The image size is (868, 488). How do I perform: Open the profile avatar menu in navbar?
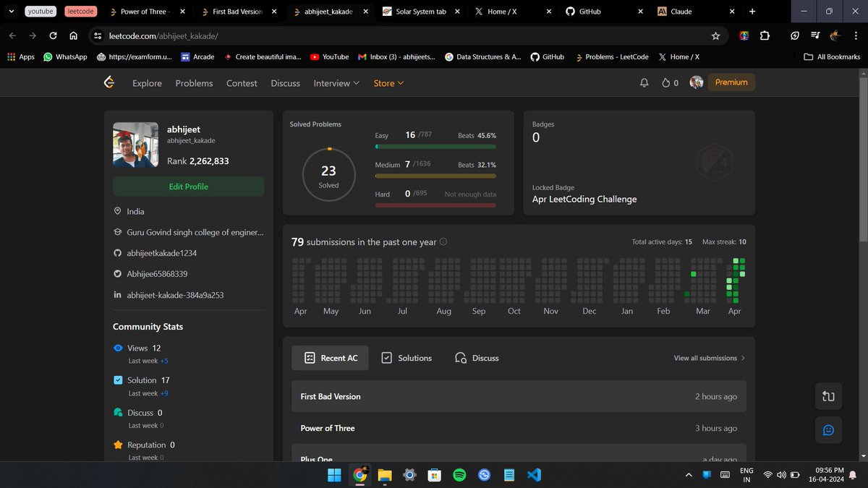point(697,82)
